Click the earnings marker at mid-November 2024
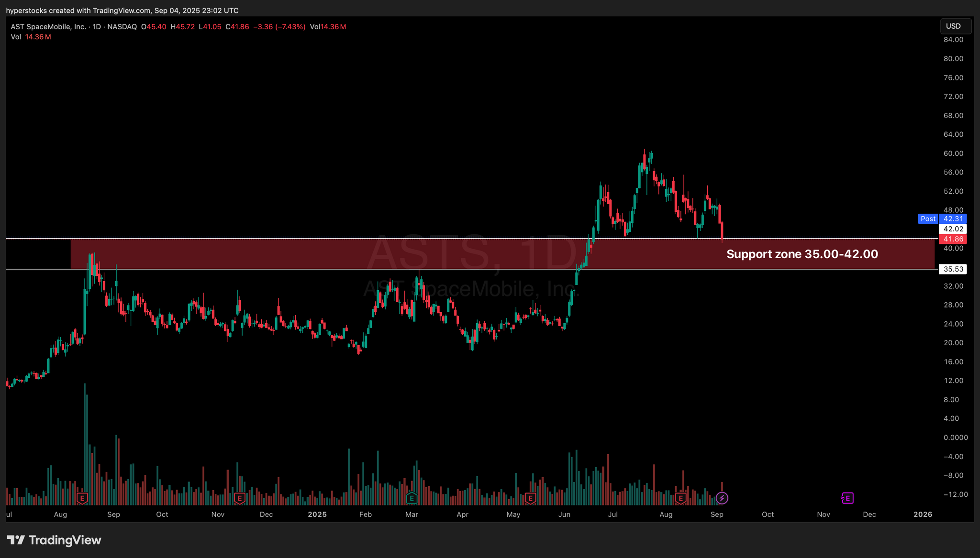The height and width of the screenshot is (558, 980). point(240,498)
